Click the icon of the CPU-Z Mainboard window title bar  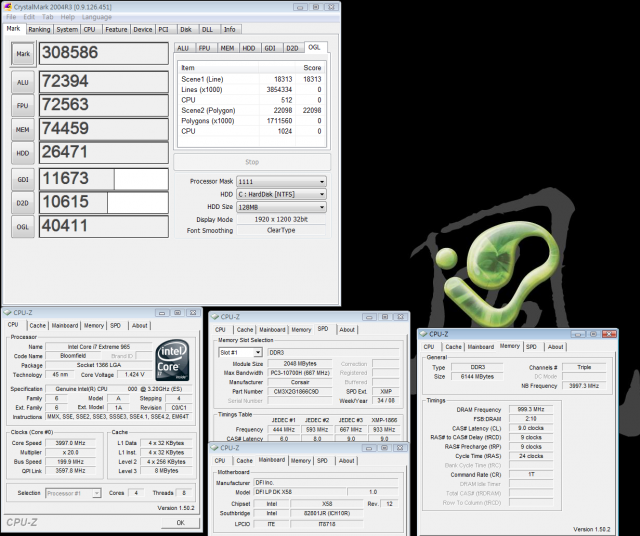[215, 448]
